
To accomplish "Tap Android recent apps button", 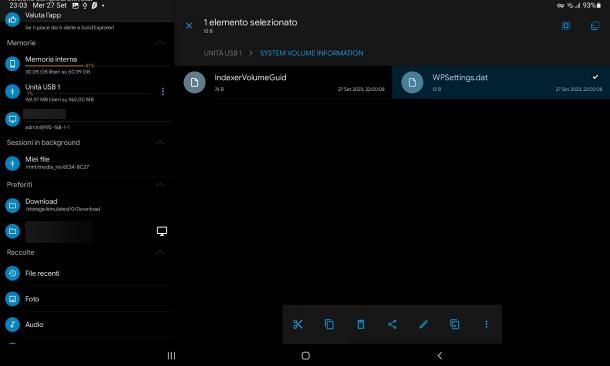I will (x=171, y=355).
